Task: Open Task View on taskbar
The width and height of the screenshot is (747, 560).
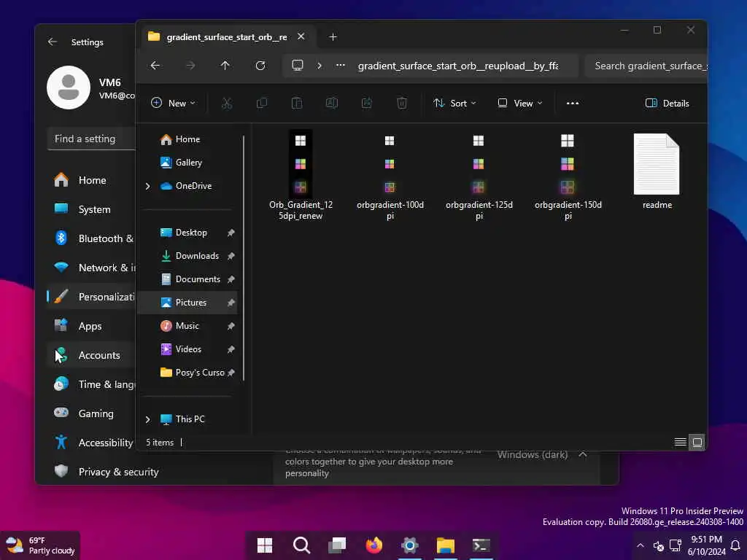Action: pyautogui.click(x=337, y=545)
